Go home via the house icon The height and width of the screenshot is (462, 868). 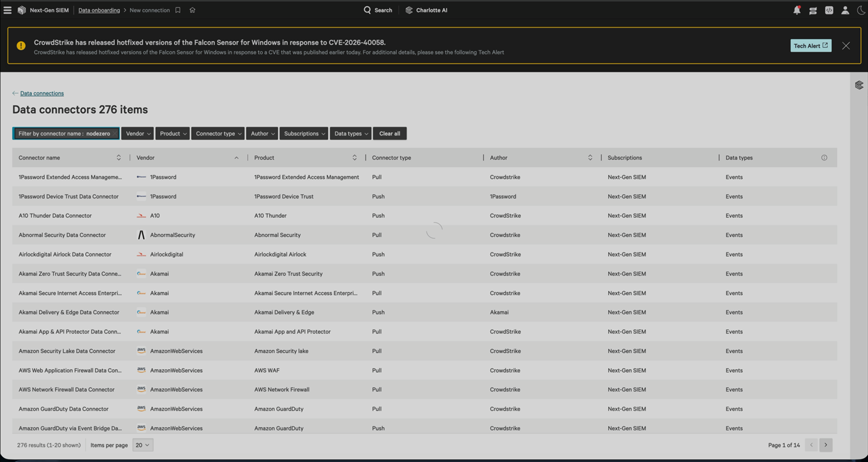coord(192,10)
